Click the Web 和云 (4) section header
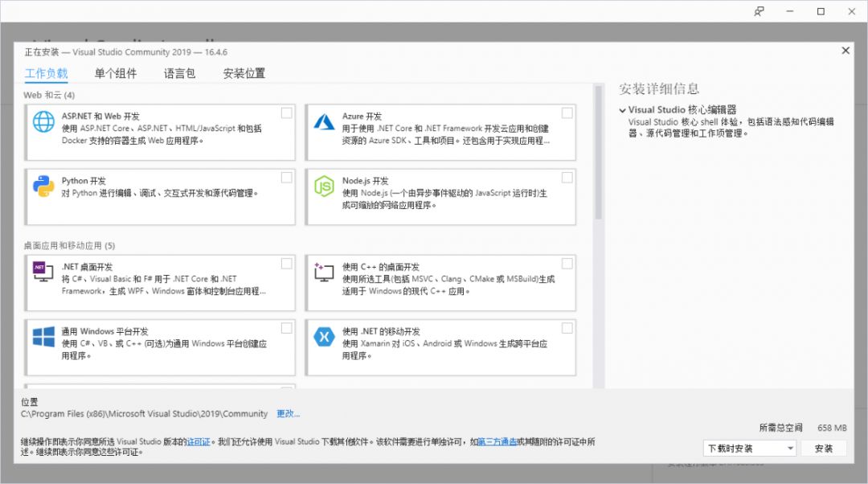The width and height of the screenshot is (868, 484). click(49, 95)
